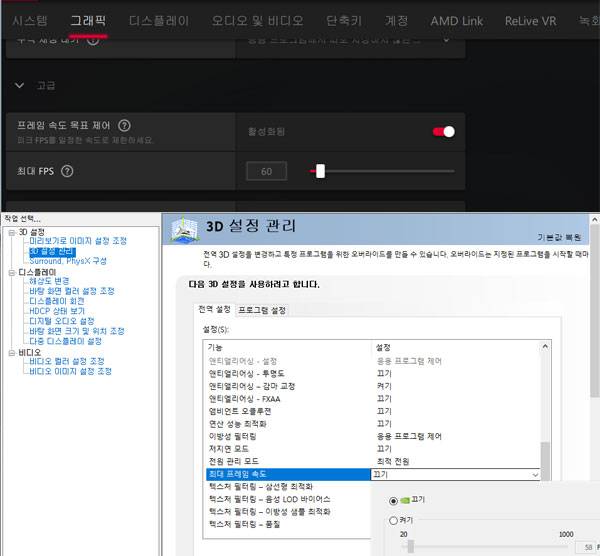The height and width of the screenshot is (556, 600).
Task: Click the 최대 FPS slider handle
Action: pos(320,171)
